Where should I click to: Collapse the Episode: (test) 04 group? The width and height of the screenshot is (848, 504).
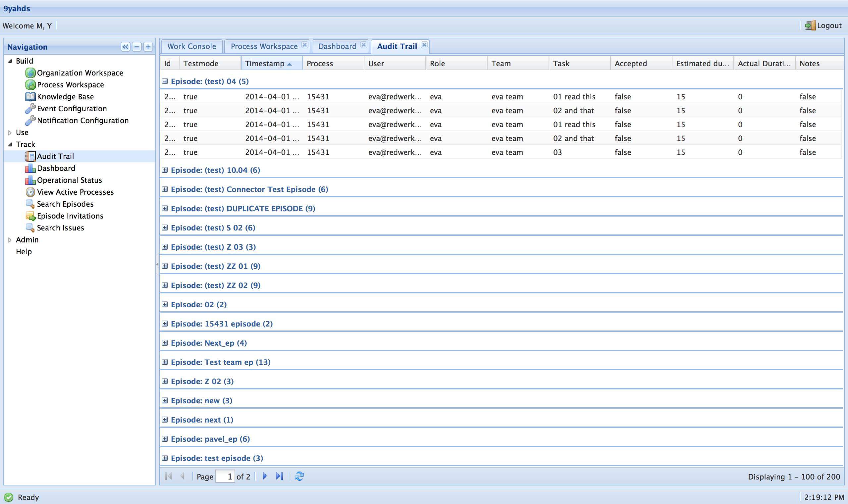point(165,81)
